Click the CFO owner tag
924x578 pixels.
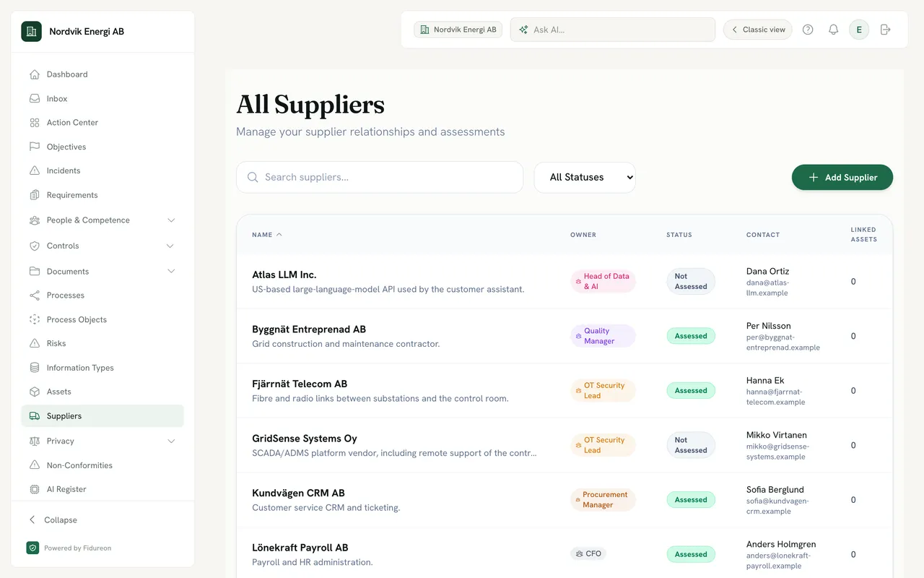pos(588,554)
